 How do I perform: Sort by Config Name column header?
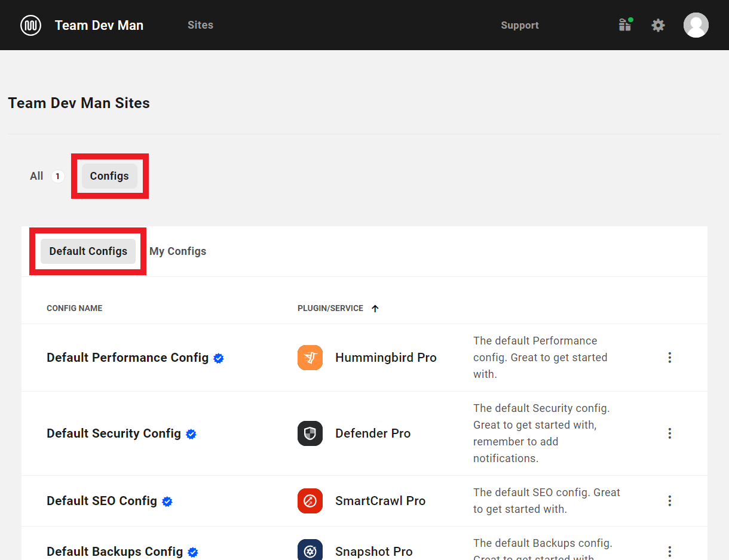click(75, 309)
